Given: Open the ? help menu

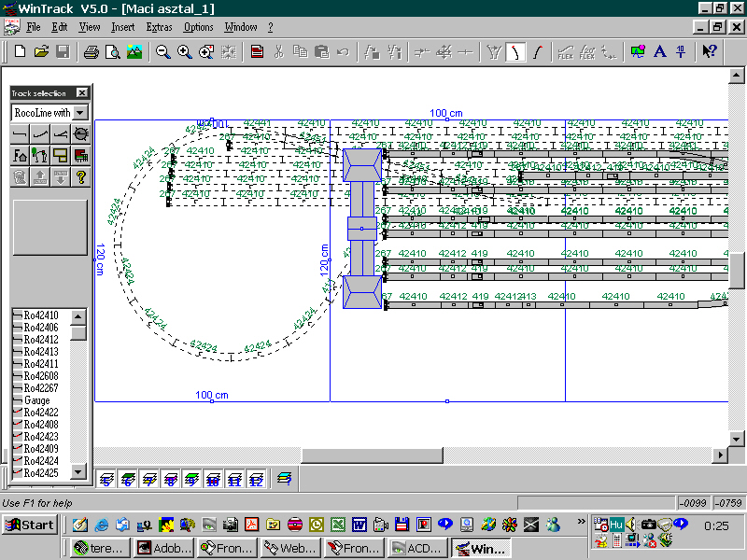Looking at the screenshot, I should (x=271, y=27).
